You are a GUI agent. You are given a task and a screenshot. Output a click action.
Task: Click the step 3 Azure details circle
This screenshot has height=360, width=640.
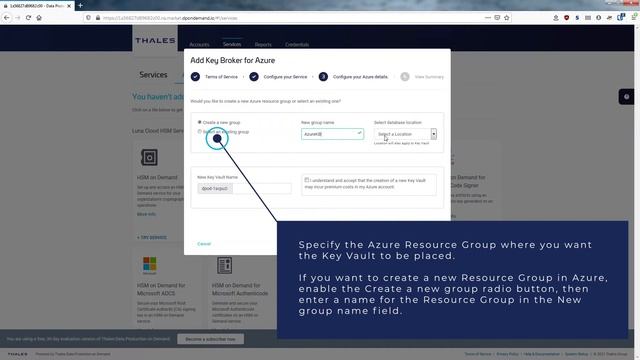pyautogui.click(x=323, y=76)
